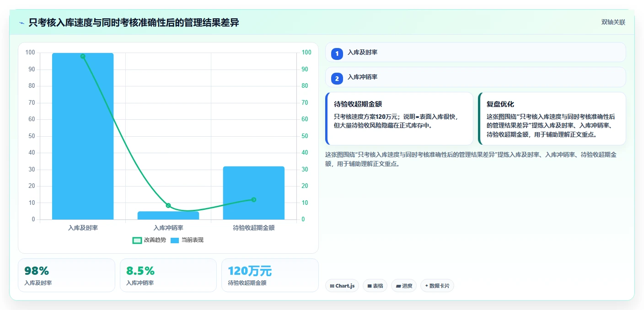Click the x-axis label 待验收超期金额

pyautogui.click(x=254, y=228)
